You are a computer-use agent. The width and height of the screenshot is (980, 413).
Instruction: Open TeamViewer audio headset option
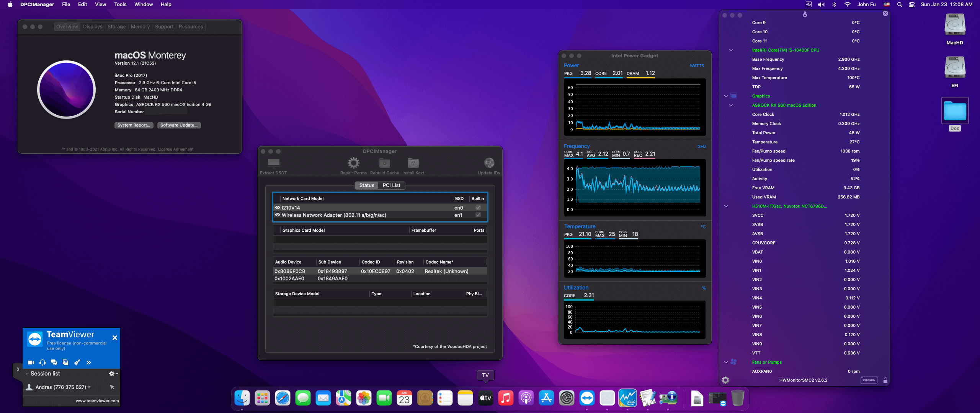tap(42, 362)
